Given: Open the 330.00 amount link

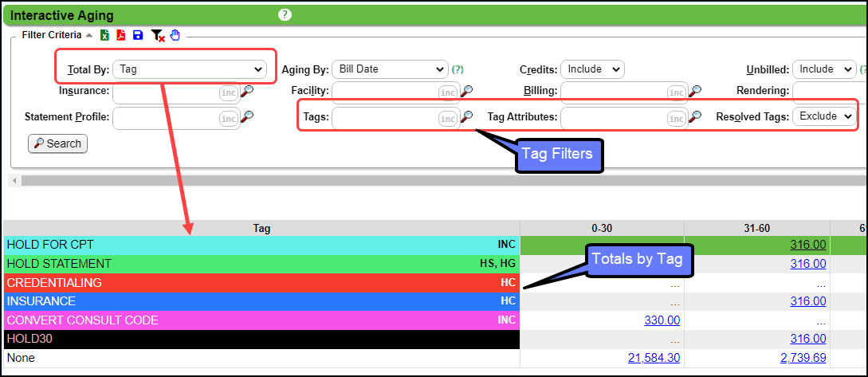Looking at the screenshot, I should [662, 320].
